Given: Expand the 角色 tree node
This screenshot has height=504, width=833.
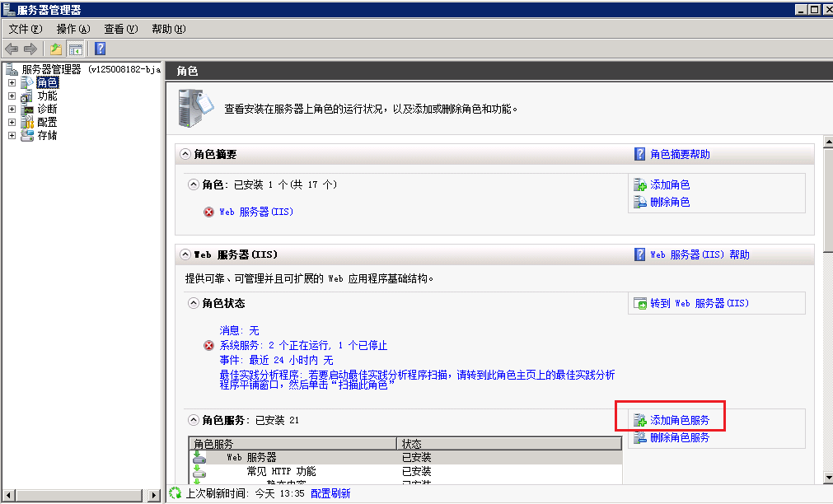Looking at the screenshot, I should [x=12, y=82].
